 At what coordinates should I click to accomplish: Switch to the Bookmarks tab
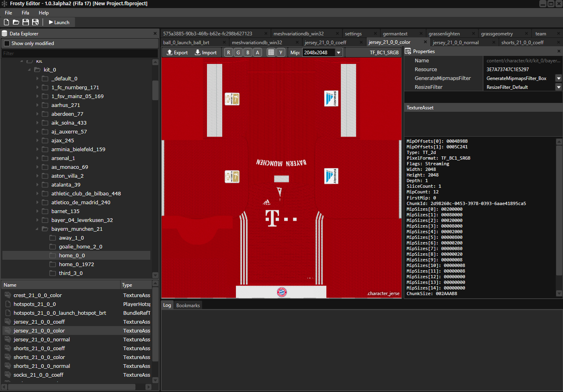pos(188,305)
